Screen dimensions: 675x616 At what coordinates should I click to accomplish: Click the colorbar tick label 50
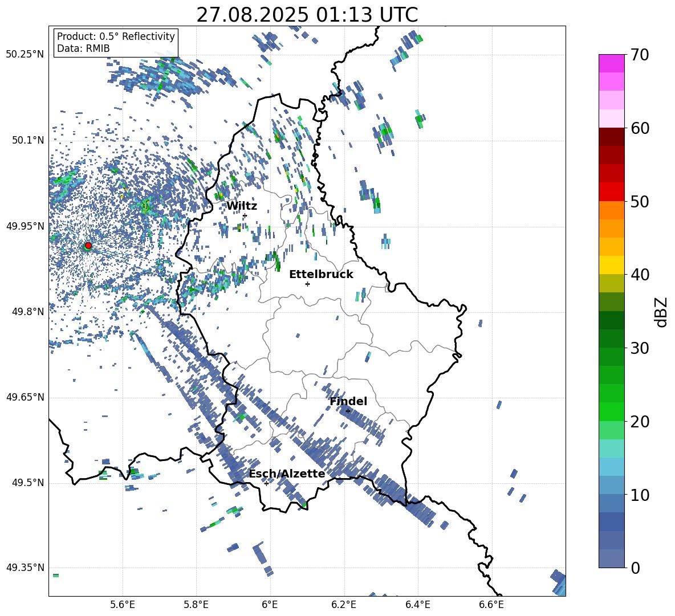(640, 201)
